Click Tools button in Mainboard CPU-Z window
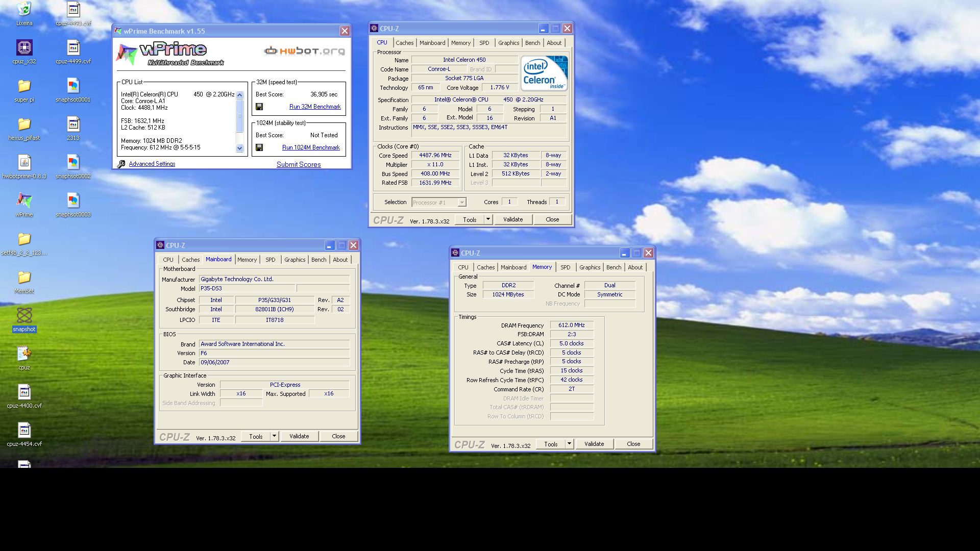 pyautogui.click(x=256, y=436)
